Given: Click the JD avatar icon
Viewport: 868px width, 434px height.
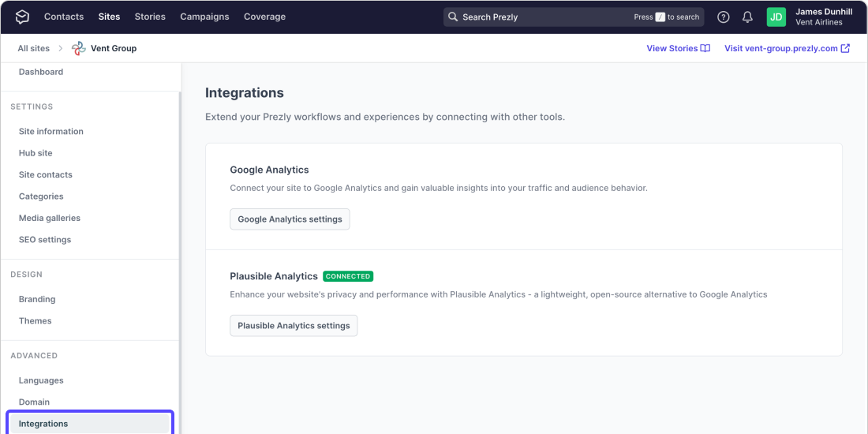Looking at the screenshot, I should point(776,17).
